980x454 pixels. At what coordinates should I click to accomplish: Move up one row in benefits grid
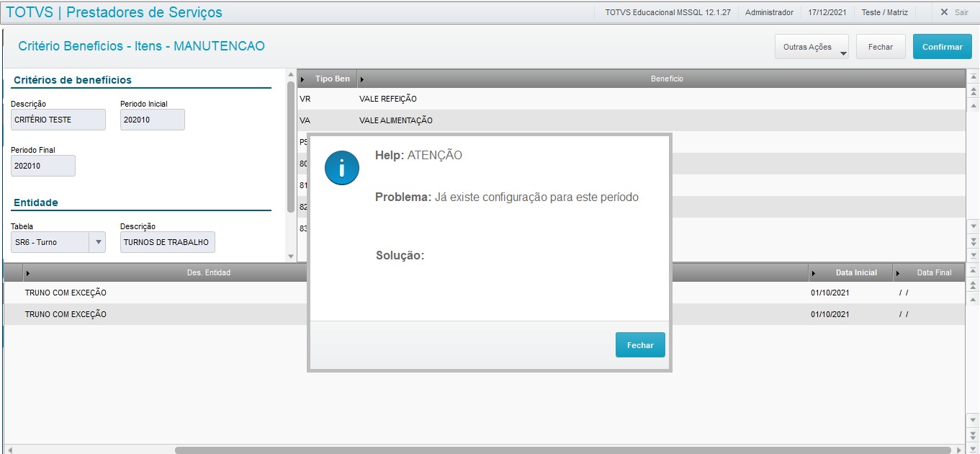pyautogui.click(x=974, y=105)
